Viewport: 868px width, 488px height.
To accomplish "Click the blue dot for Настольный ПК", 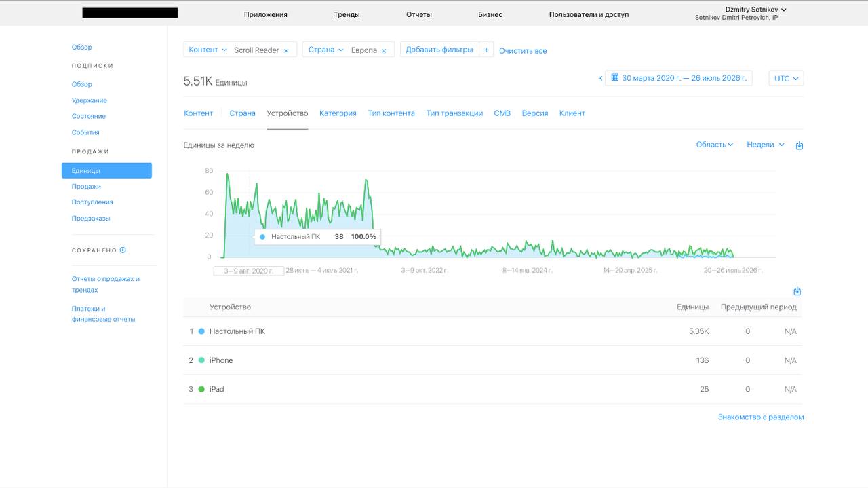I will (x=201, y=331).
